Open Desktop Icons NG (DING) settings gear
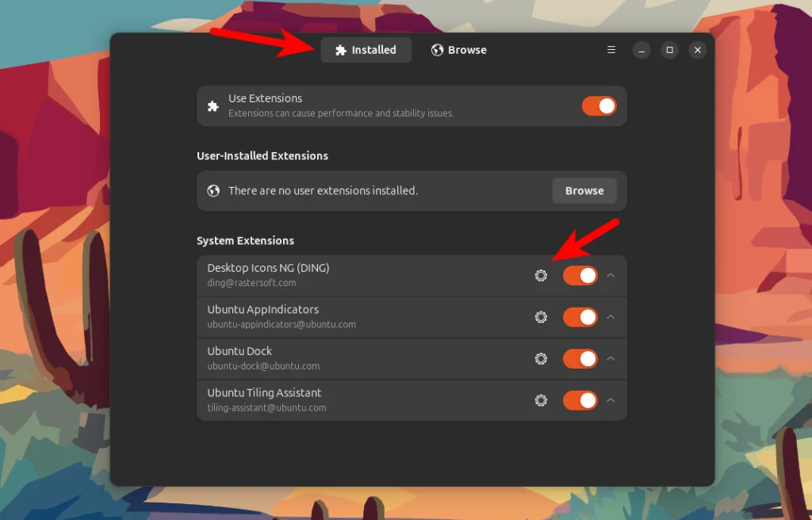The width and height of the screenshot is (812, 520). [541, 275]
